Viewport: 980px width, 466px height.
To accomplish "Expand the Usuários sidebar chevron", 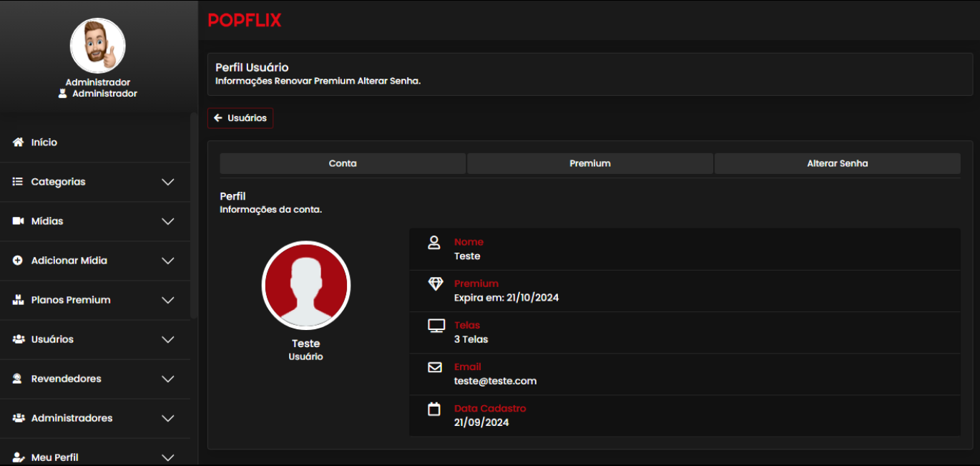I will point(168,339).
